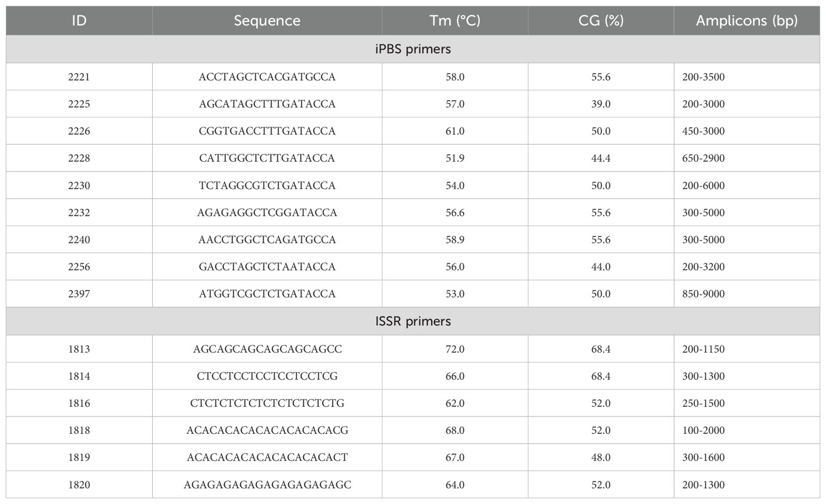Select the iPBS primers section row
This screenshot has height=504, width=826.
pyautogui.click(x=413, y=49)
